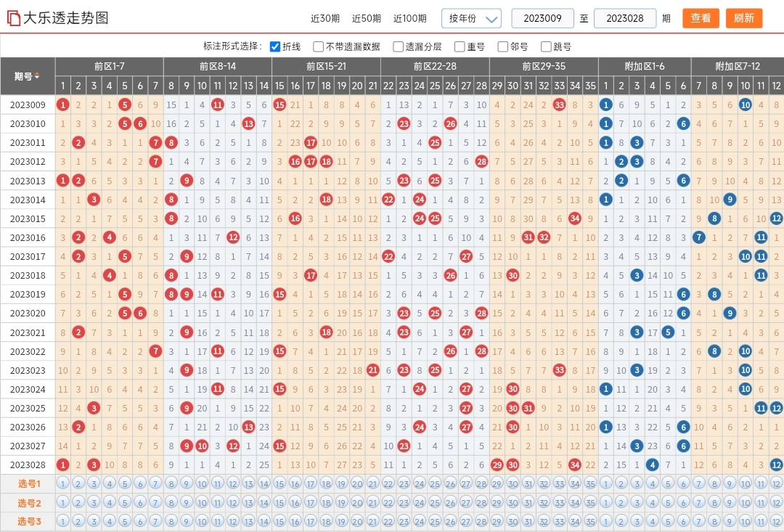Pick back-zone ball 3 in 选号1 row

(637, 483)
